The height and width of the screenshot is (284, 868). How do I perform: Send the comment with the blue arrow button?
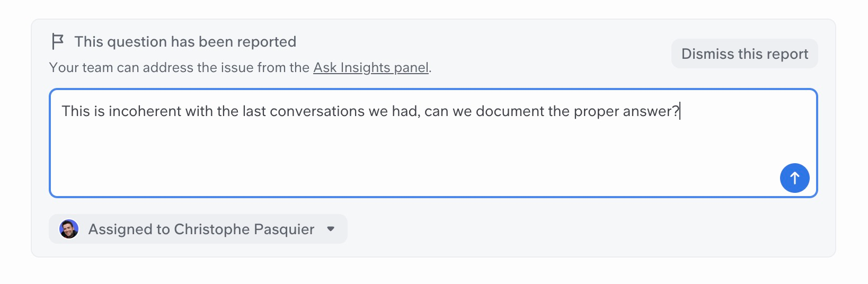pos(794,178)
